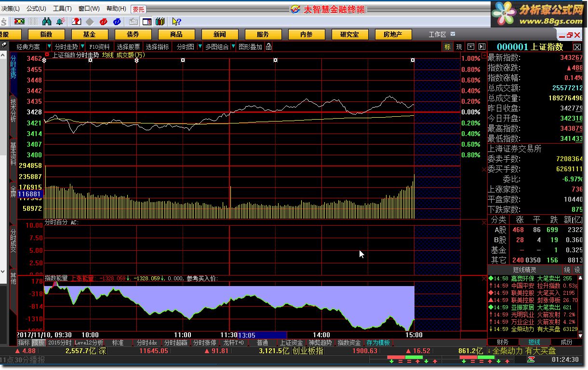
Task: Open the alert bell icon
Action: point(61,21)
